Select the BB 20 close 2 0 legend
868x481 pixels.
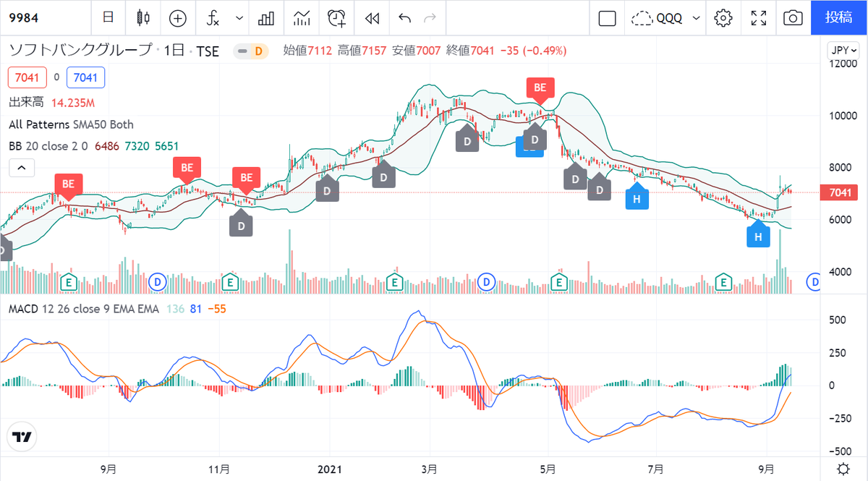pos(48,146)
